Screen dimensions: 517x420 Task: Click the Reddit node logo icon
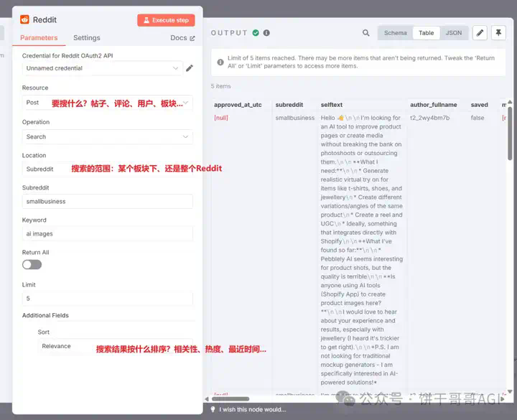[24, 19]
